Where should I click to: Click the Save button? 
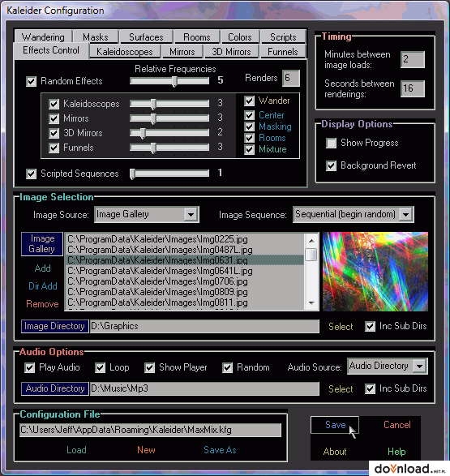point(335,425)
